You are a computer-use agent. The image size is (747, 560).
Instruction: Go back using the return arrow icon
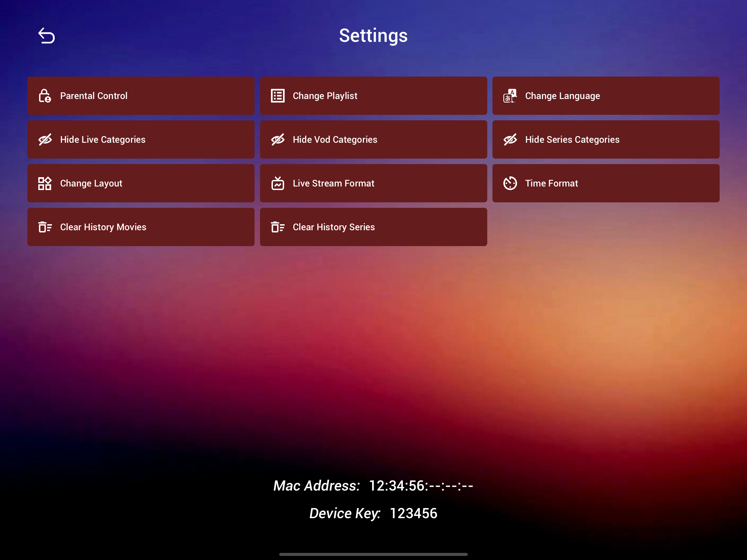pos(46,36)
